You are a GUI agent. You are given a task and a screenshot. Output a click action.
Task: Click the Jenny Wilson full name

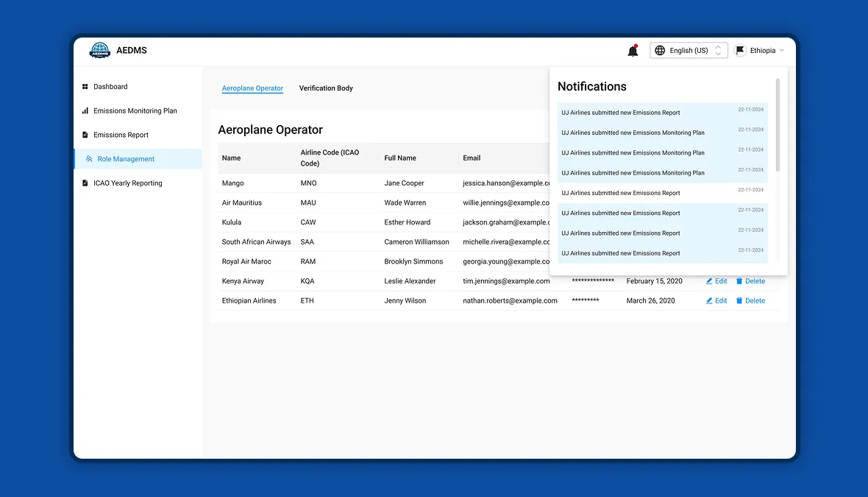pos(405,300)
